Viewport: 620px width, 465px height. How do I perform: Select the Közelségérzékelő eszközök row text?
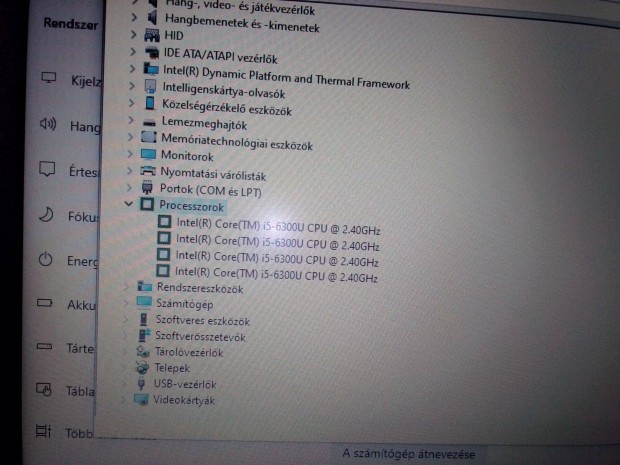point(227,107)
